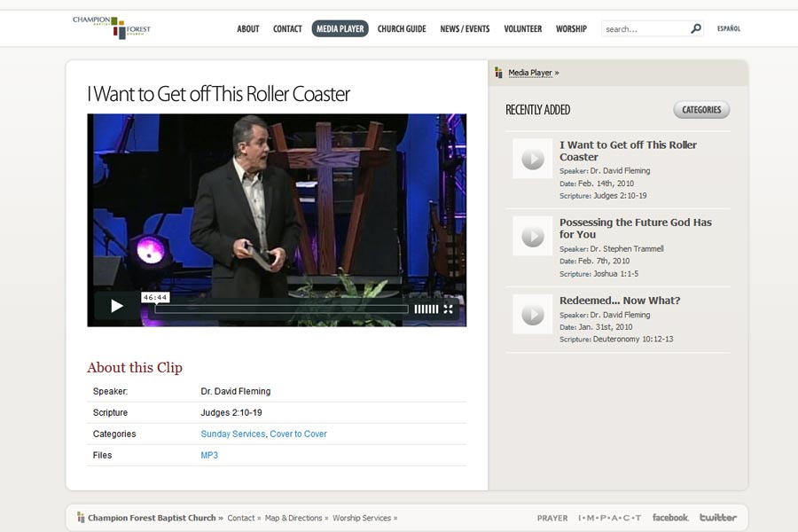Visit the Facebook page
Viewport: 798px width, 532px height.
(x=670, y=517)
